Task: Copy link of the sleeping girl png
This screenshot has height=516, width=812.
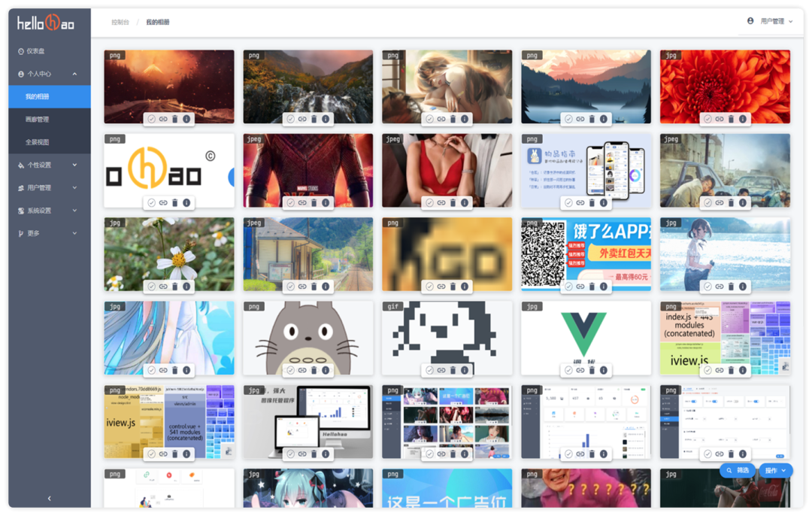Action: pos(441,119)
